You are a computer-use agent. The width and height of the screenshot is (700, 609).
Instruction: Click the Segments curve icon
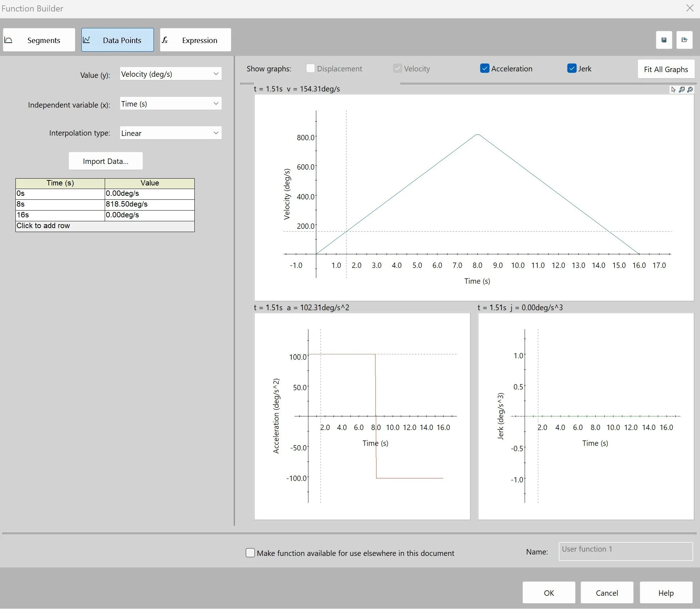[8, 40]
